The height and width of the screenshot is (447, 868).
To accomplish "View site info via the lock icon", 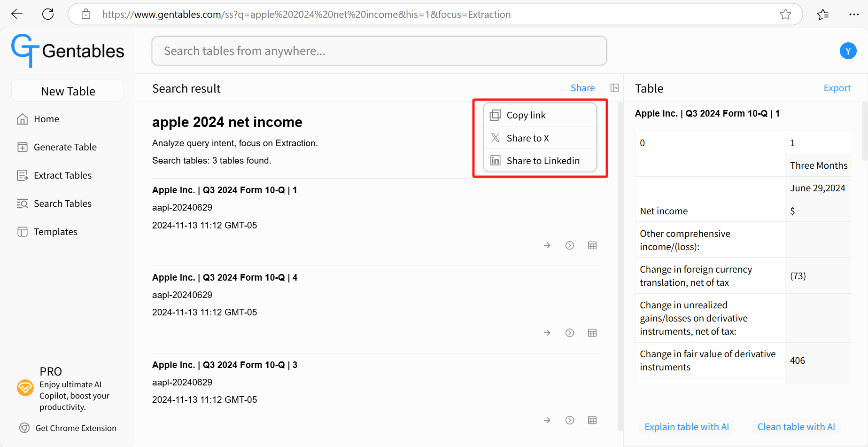I will coord(86,14).
